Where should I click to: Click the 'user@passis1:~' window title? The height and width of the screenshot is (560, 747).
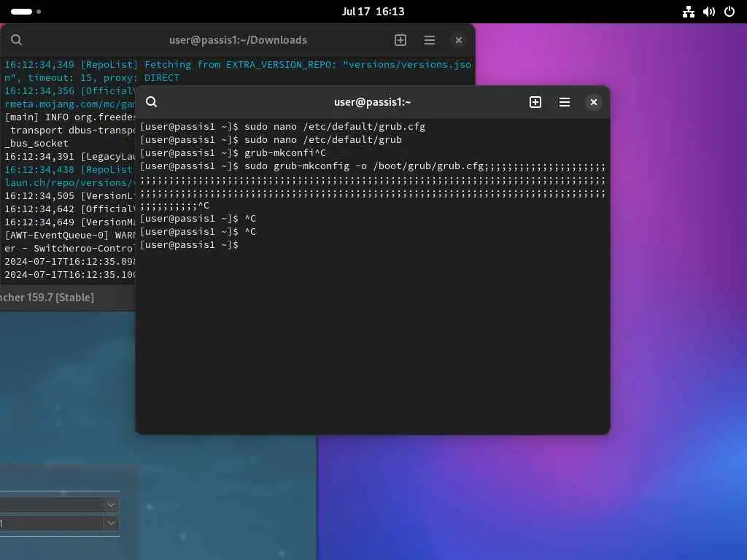coord(372,102)
